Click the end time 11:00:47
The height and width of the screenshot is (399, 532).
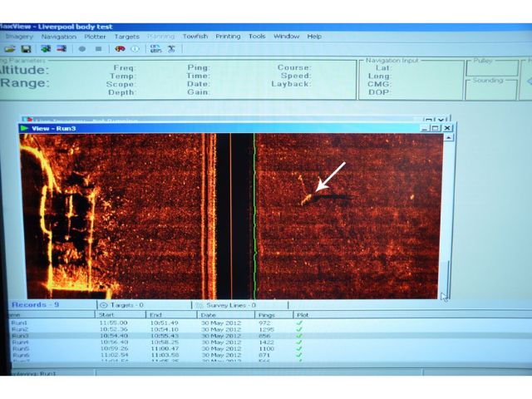click(x=165, y=349)
